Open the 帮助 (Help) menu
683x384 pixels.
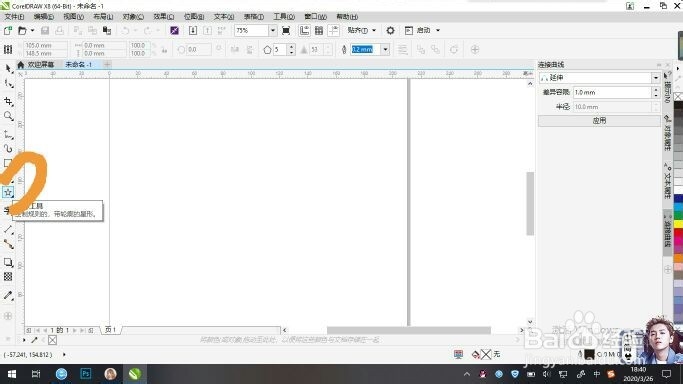(347, 17)
